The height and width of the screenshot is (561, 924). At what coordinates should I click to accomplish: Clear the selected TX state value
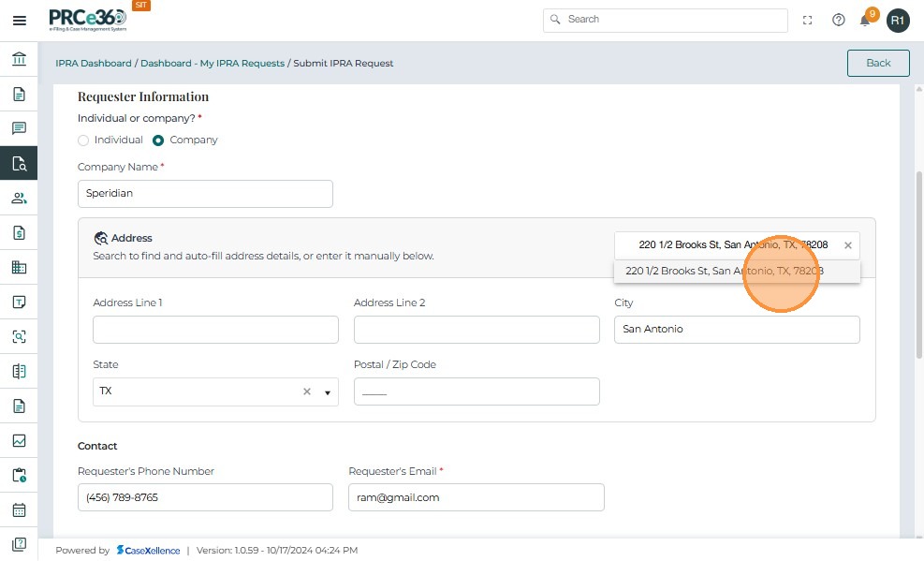pos(306,391)
